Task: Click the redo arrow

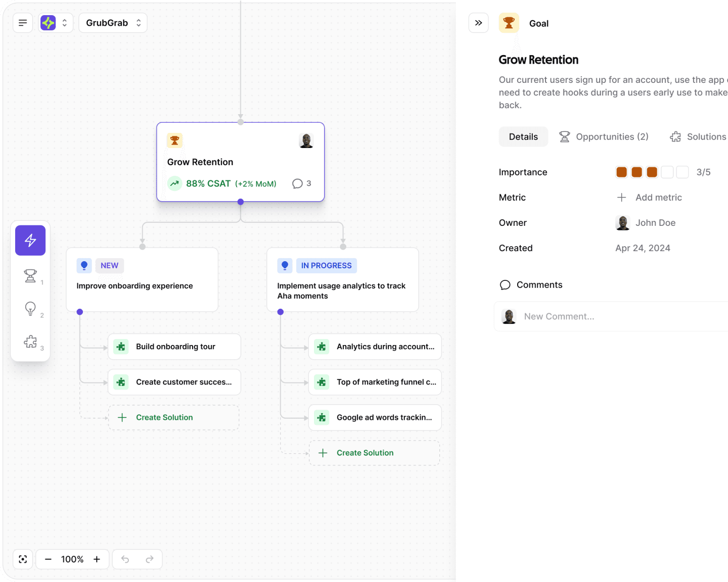Action: click(x=150, y=559)
